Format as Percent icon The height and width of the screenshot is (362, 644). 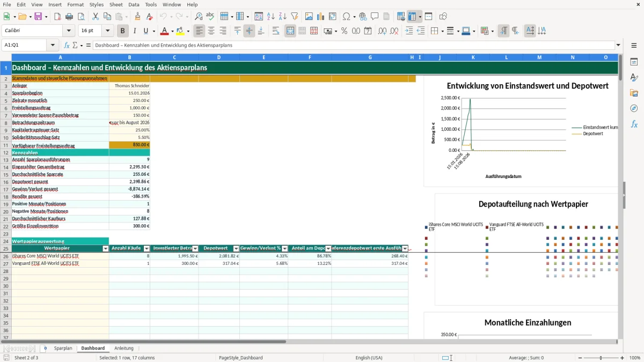click(x=344, y=31)
